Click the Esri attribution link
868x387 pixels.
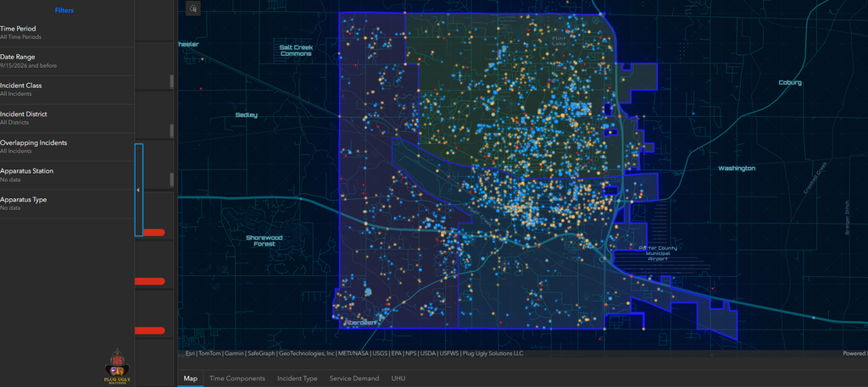click(x=190, y=354)
